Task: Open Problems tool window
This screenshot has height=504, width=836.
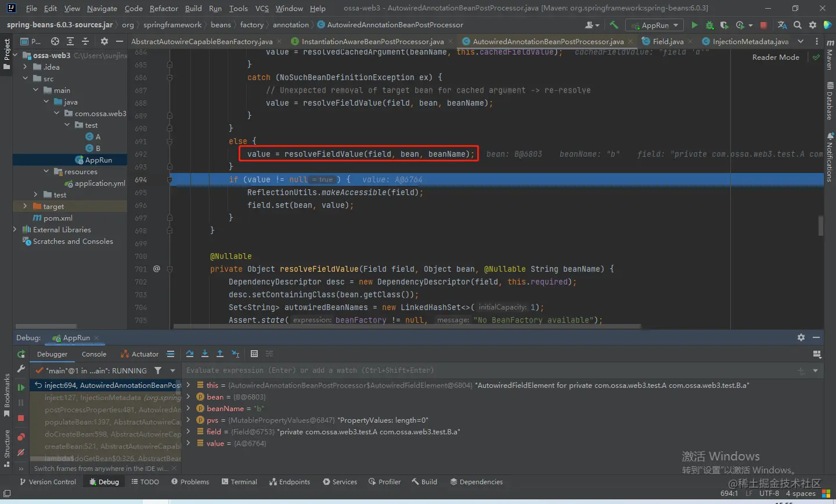Action: click(x=190, y=482)
